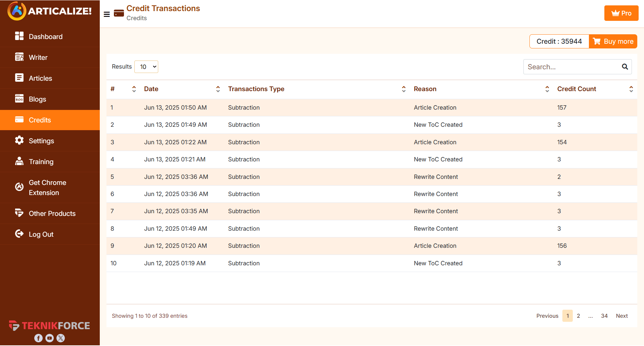644x346 pixels.
Task: Sort table by Date column
Action: click(218, 89)
